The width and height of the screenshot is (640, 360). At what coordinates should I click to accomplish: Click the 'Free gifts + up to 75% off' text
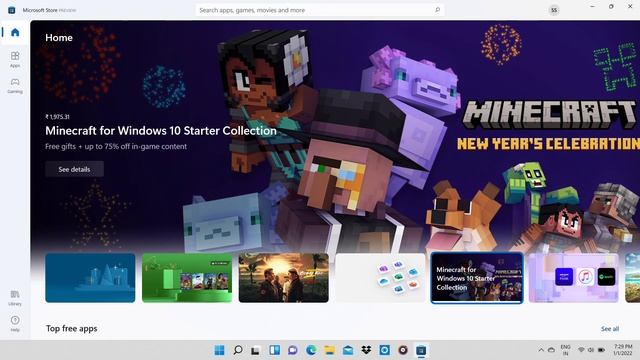pyautogui.click(x=116, y=147)
